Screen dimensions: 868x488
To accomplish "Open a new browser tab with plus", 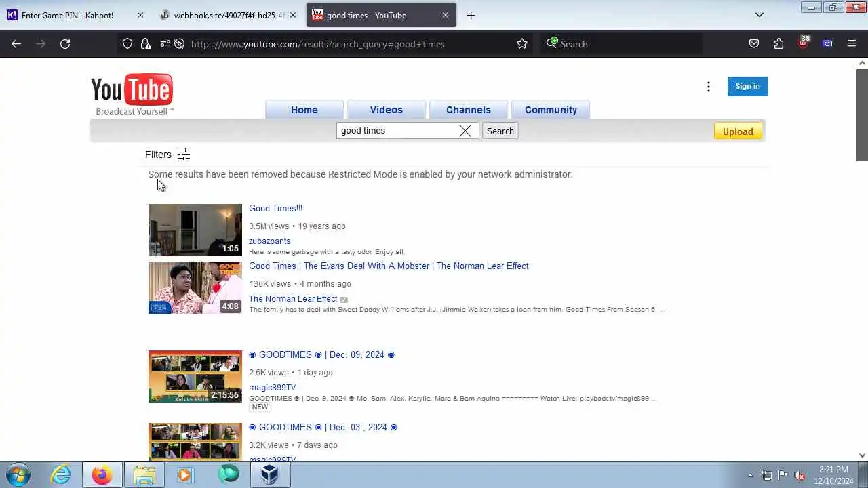I will [471, 16].
